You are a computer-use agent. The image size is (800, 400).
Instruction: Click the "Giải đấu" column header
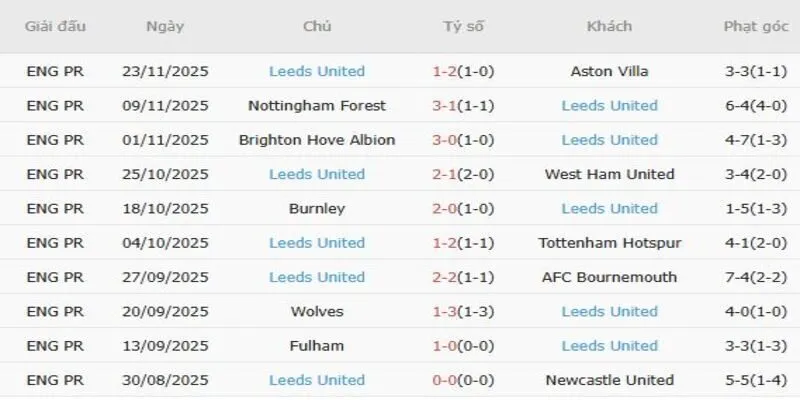[54, 27]
